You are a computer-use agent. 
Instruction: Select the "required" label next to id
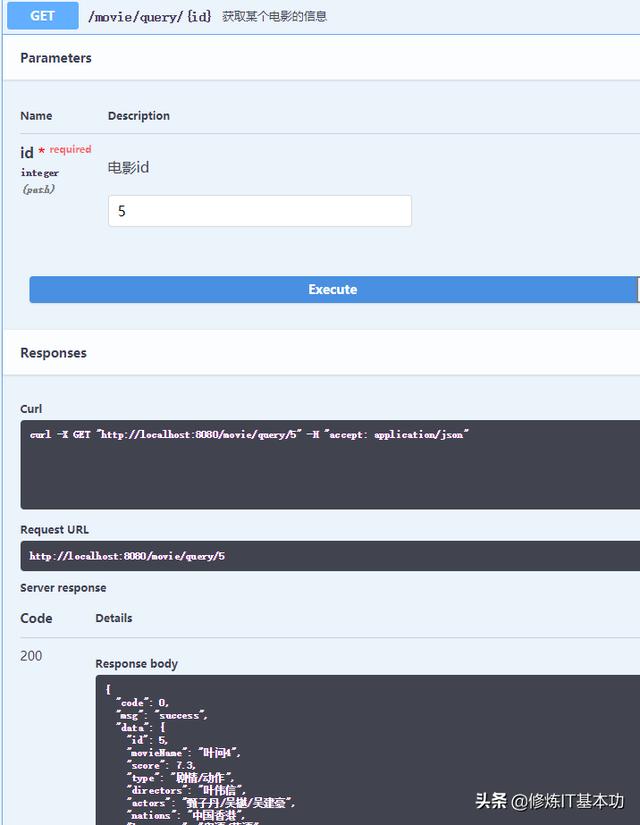click(x=71, y=149)
